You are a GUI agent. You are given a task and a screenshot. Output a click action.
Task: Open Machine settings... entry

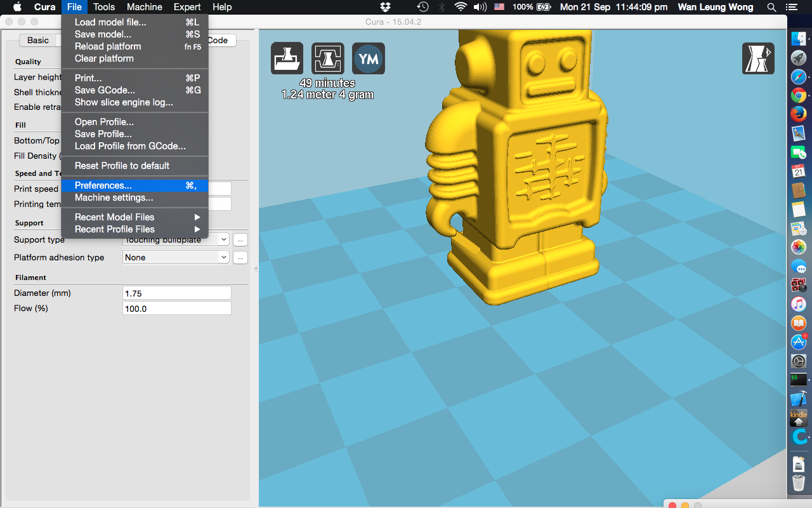[x=135, y=197]
